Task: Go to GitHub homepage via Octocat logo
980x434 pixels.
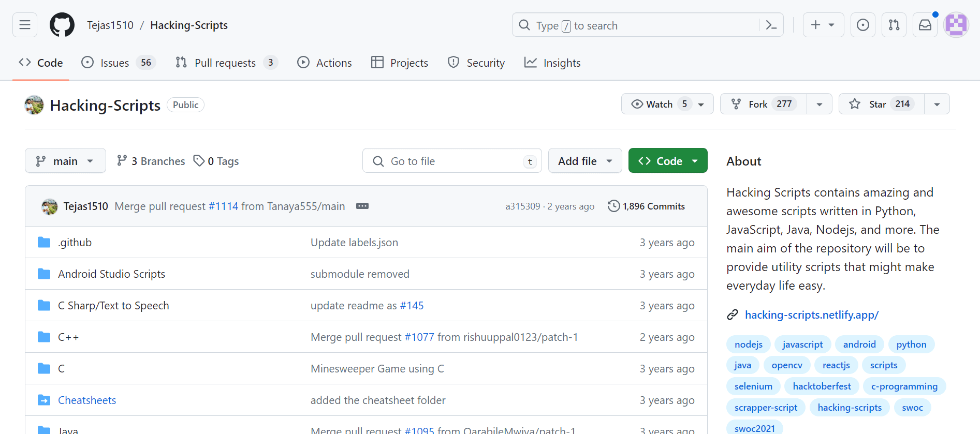Action: tap(62, 25)
